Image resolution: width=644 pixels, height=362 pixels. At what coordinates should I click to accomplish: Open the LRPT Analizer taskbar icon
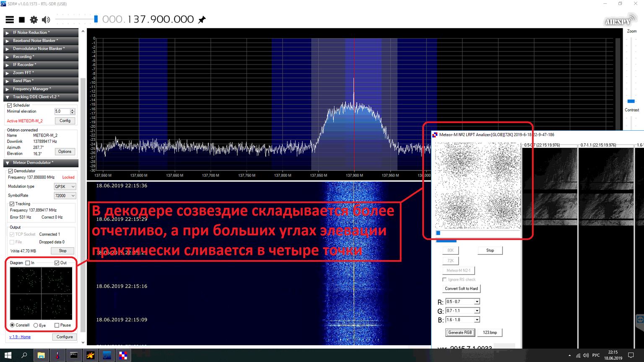pos(123,355)
